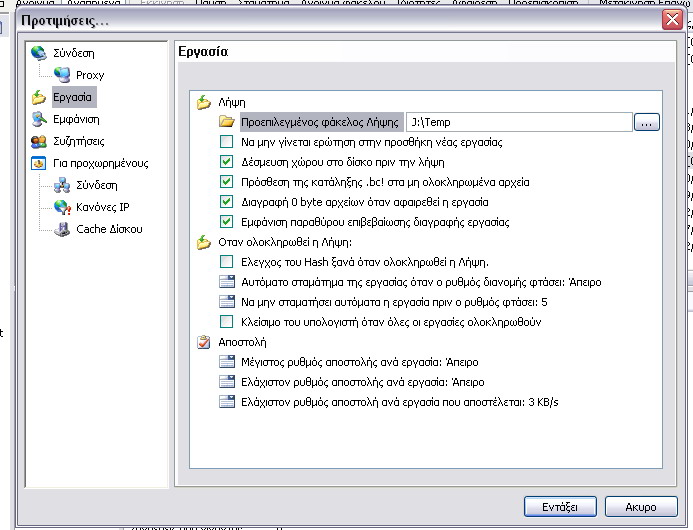
Task: Click the Όταν ολοκληρωθεί η Λήψη heading
Action: pyautogui.click(x=285, y=242)
